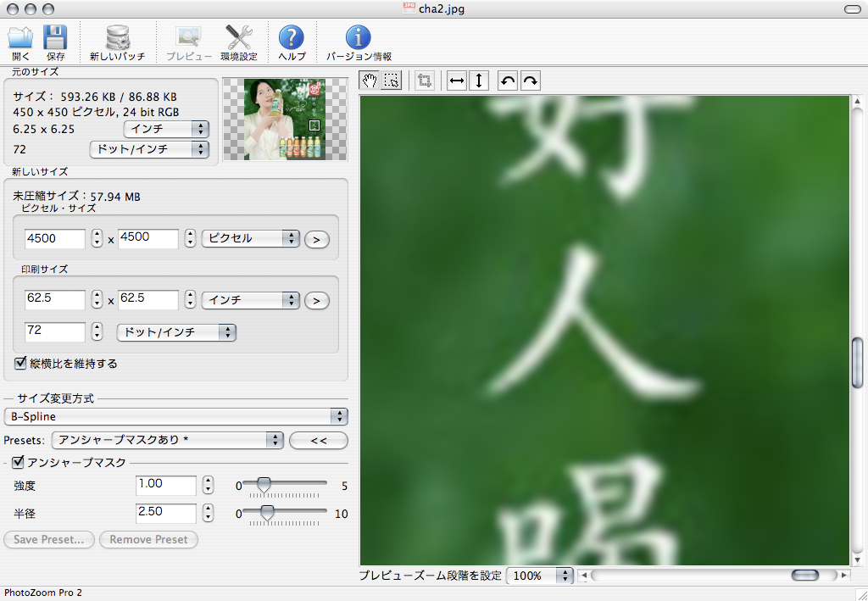Image resolution: width=868 pixels, height=601 pixels.
Task: Click the print resolution field 72
Action: click(55, 331)
